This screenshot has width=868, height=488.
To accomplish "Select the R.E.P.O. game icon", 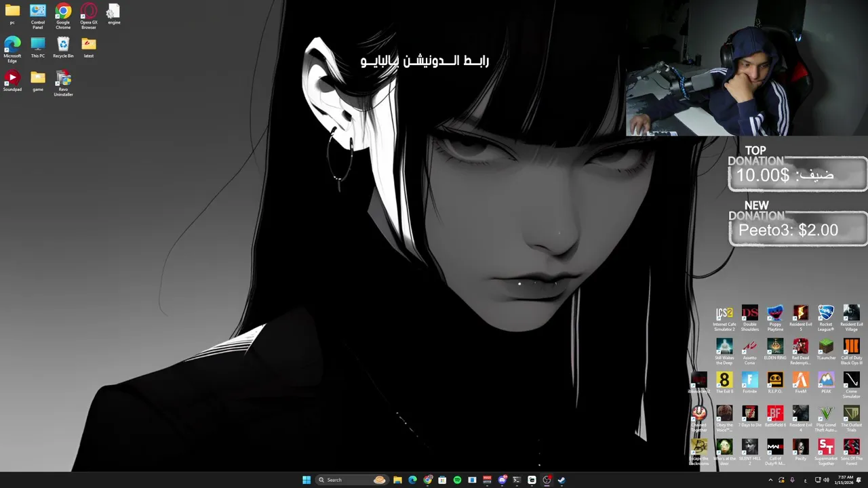I will coord(775,384).
